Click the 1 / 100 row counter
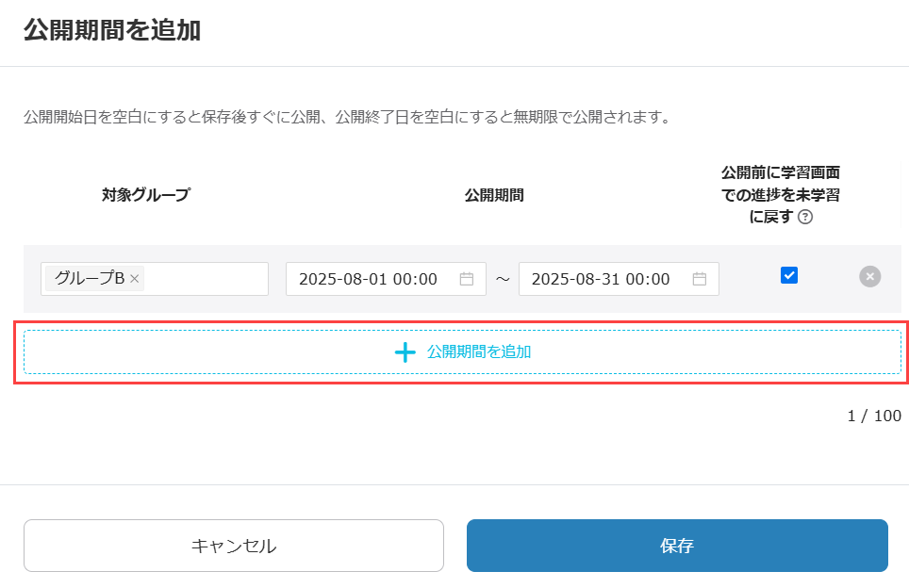This screenshot has height=588, width=909. (x=873, y=416)
